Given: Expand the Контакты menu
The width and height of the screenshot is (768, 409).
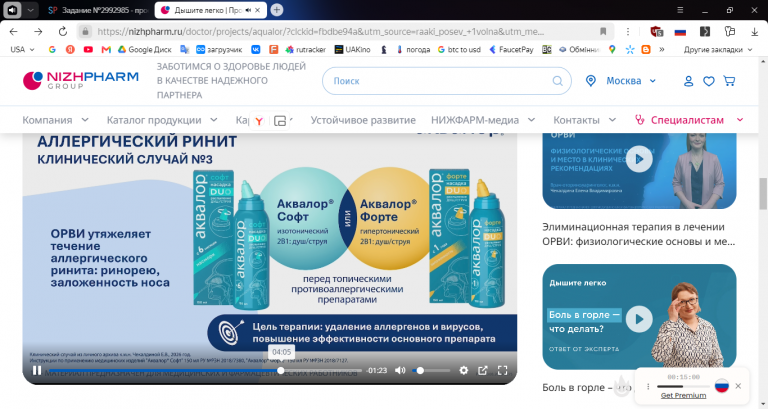Looking at the screenshot, I should 584,120.
